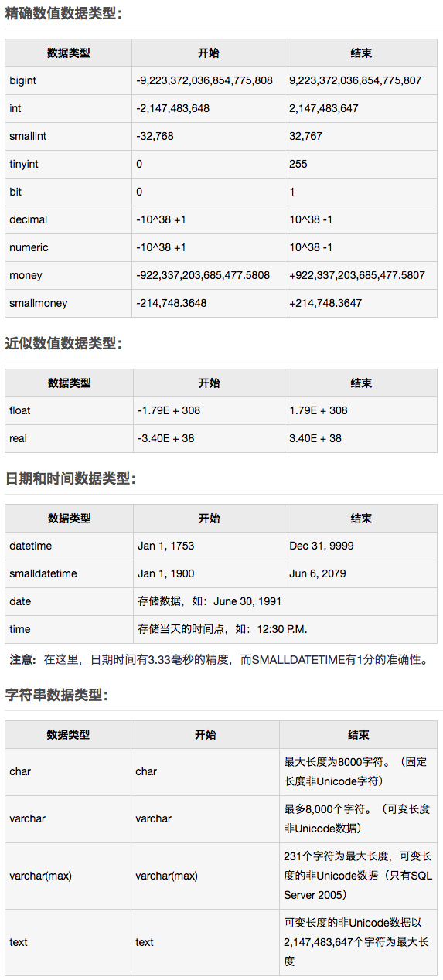Select the time data type cell

69,629
